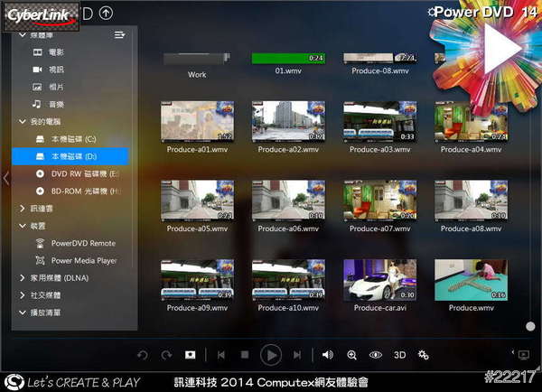Skip to the next track
Viewport: 542px width, 392px height.
coord(297,355)
